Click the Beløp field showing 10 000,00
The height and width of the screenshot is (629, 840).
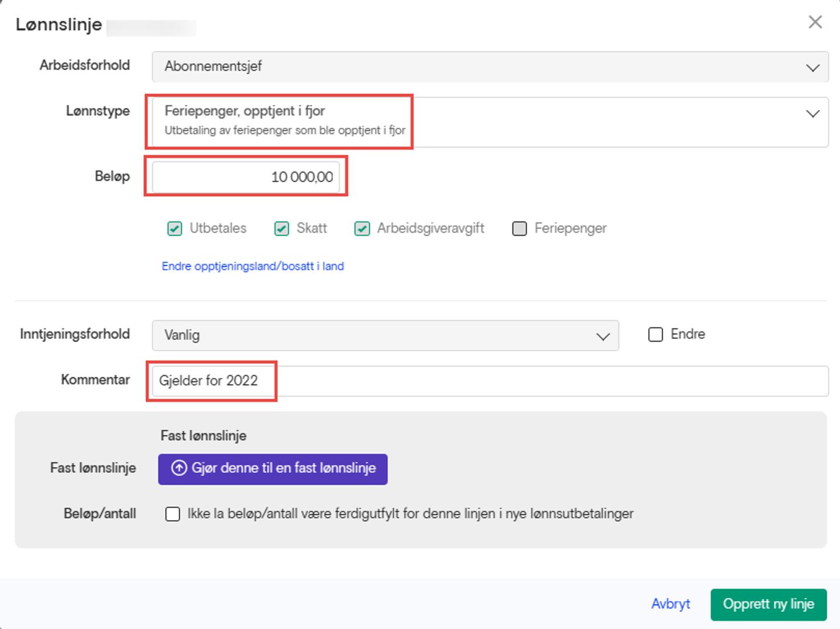point(245,177)
